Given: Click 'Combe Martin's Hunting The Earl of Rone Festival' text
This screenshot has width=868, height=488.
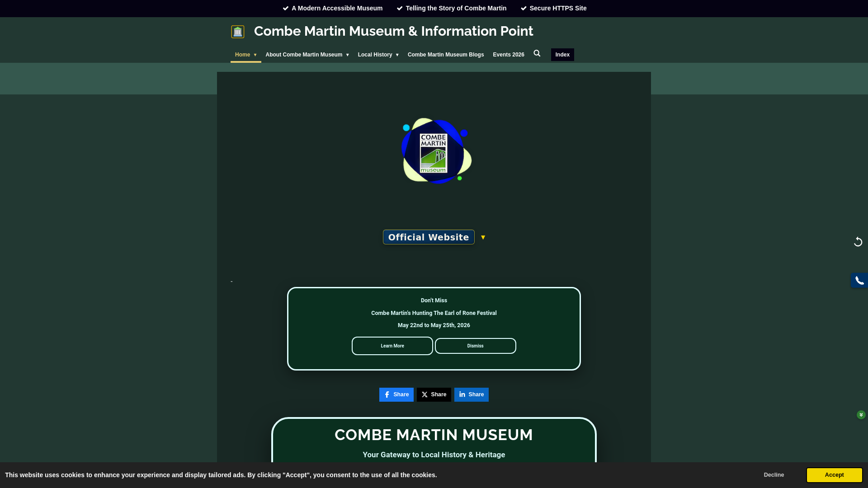Looking at the screenshot, I should pos(434,313).
